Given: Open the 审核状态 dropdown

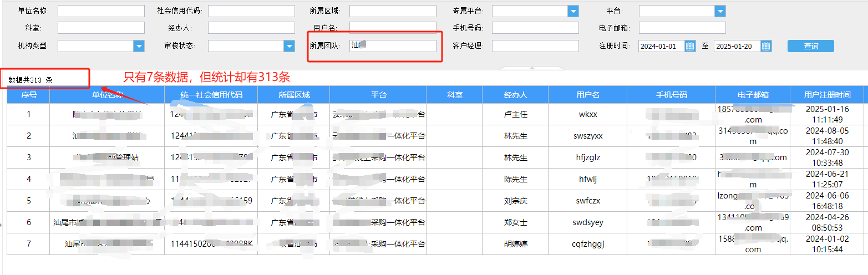Looking at the screenshot, I should coord(290,46).
